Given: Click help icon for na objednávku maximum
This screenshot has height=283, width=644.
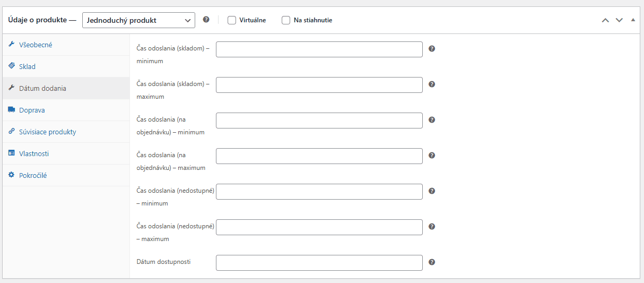Looking at the screenshot, I should [432, 156].
